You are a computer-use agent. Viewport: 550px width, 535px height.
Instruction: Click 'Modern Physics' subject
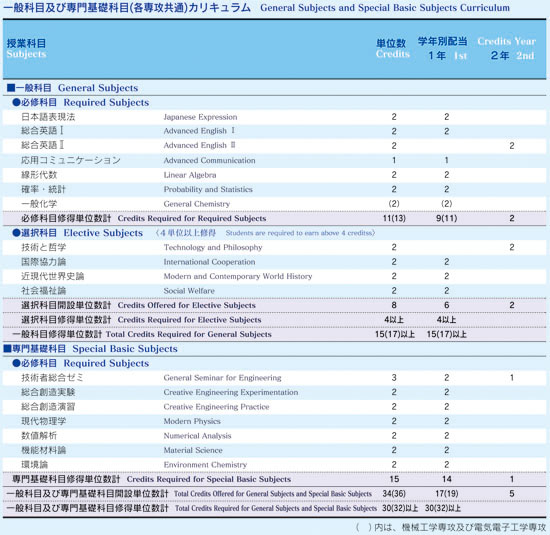pos(192,421)
